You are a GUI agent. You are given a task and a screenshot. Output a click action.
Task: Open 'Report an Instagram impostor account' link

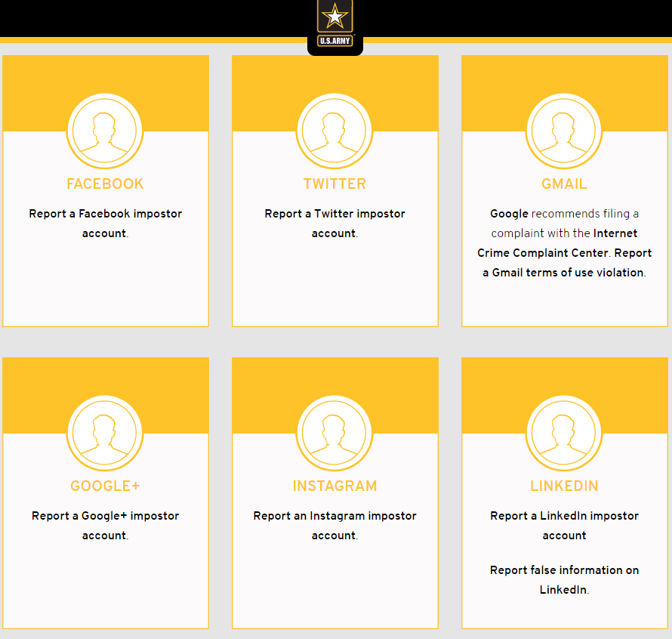334,525
